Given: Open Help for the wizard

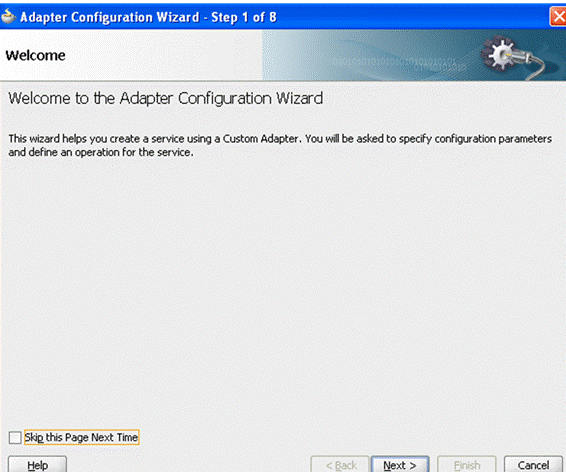Looking at the screenshot, I should point(37,465).
